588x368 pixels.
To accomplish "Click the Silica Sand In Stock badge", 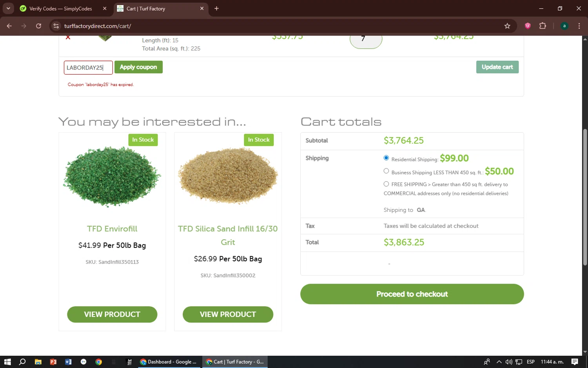I will click(259, 140).
